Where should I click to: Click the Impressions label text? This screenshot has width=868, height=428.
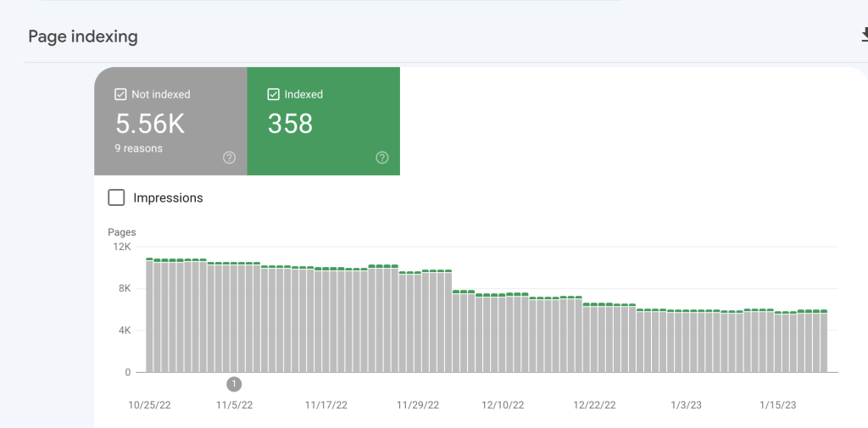tap(169, 197)
